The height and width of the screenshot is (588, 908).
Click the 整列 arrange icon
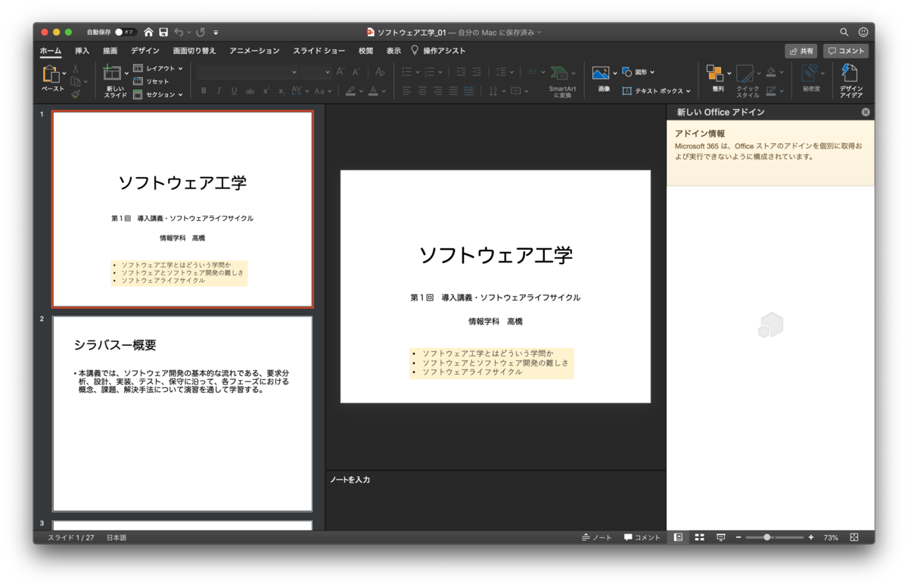tap(714, 73)
